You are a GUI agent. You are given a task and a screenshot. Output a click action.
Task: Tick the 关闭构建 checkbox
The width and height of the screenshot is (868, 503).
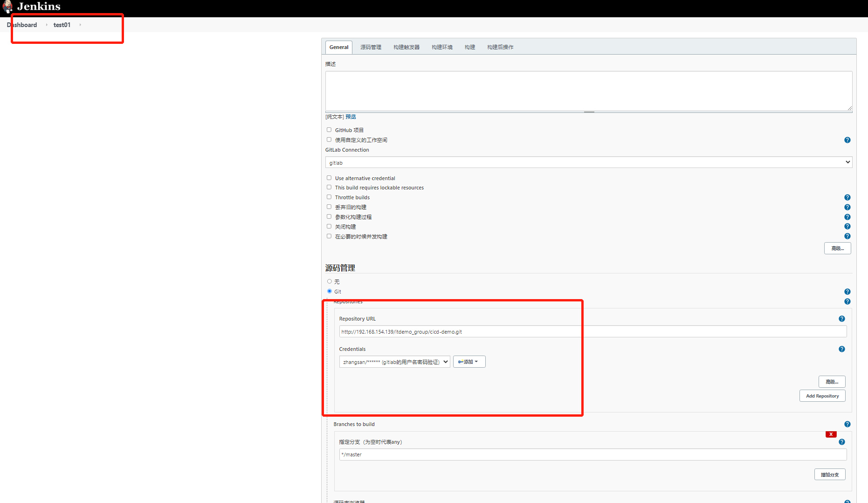tap(329, 226)
